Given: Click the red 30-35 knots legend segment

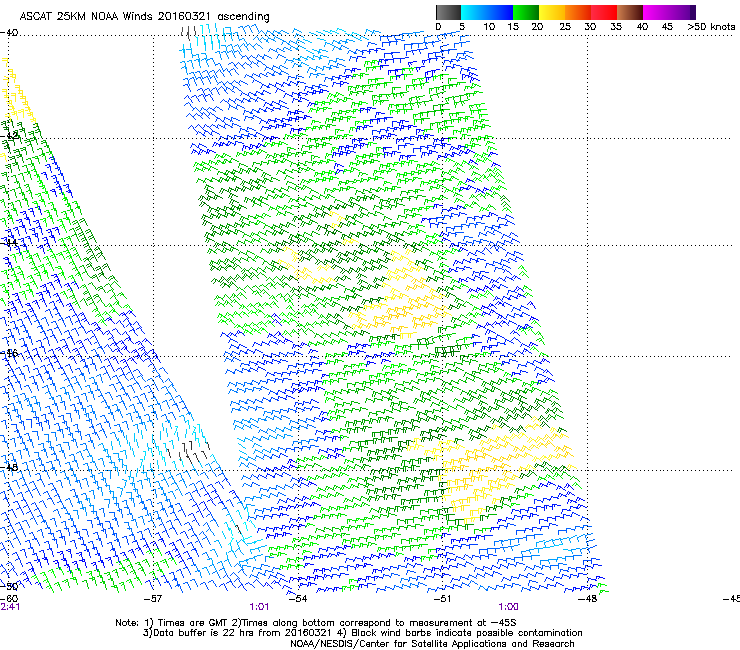Looking at the screenshot, I should coord(604,12).
